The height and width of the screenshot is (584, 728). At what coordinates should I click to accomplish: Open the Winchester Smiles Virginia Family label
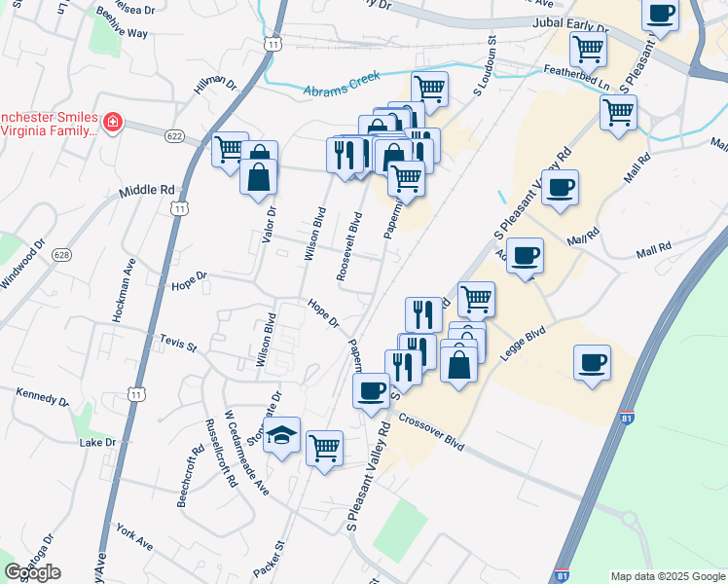coord(49,124)
